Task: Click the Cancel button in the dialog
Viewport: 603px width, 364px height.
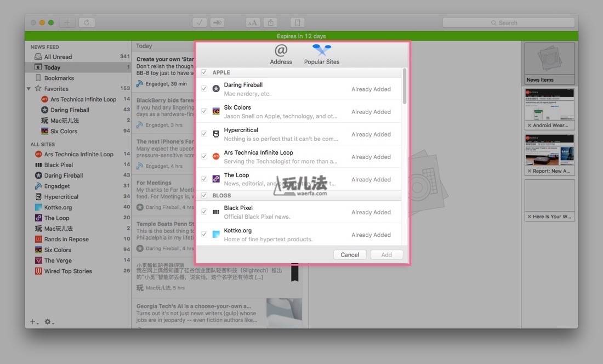Action: (x=350, y=254)
